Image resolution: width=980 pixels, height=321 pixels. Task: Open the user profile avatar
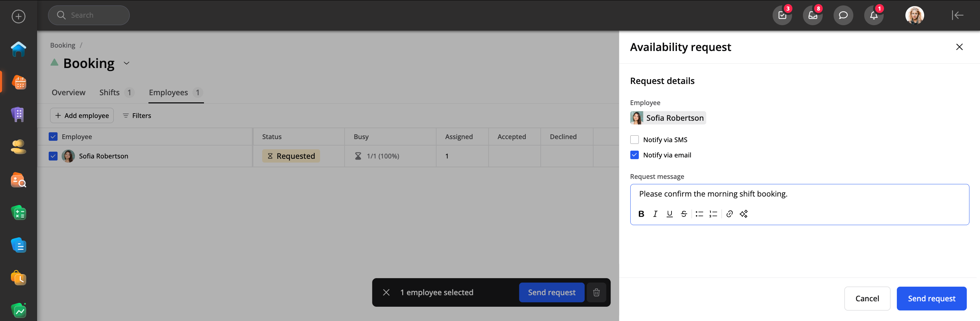pyautogui.click(x=915, y=15)
